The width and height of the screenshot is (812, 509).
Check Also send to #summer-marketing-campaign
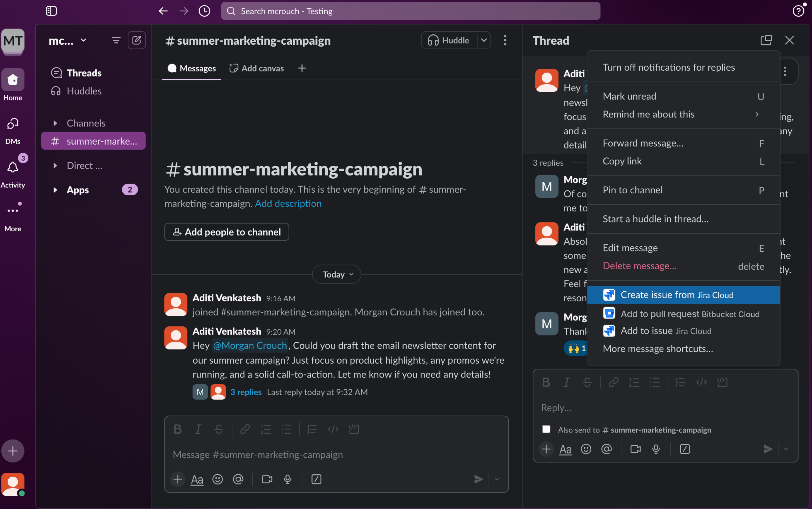(546, 429)
